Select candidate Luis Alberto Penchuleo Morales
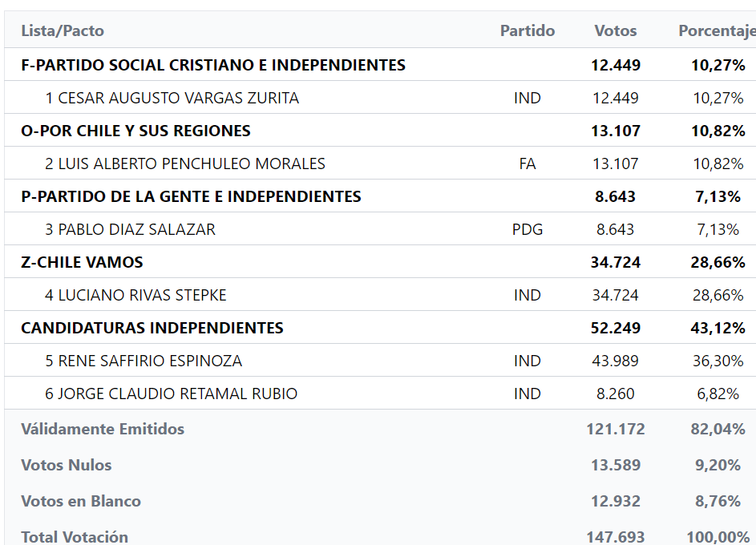The image size is (756, 545). [185, 163]
